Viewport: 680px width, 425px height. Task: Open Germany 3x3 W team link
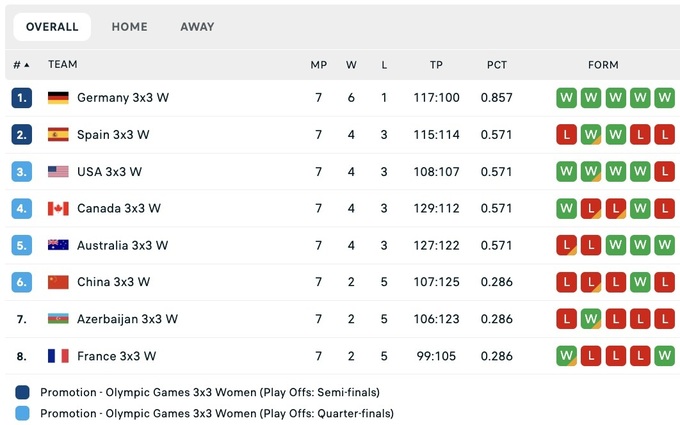(x=122, y=98)
